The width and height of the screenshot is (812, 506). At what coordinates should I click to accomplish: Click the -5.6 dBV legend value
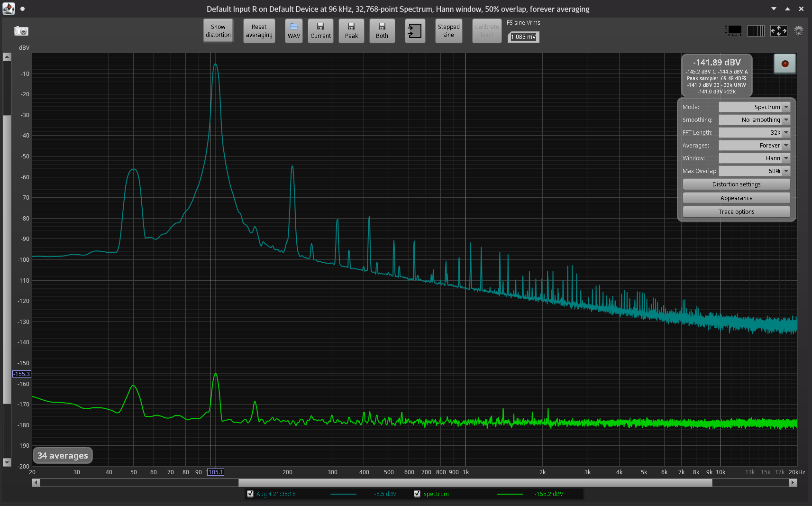[385, 494]
